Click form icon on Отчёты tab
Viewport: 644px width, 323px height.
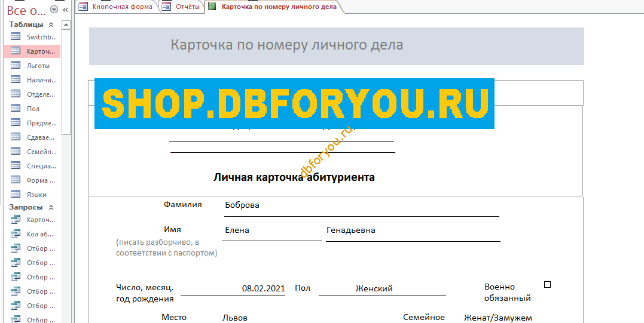(x=167, y=6)
